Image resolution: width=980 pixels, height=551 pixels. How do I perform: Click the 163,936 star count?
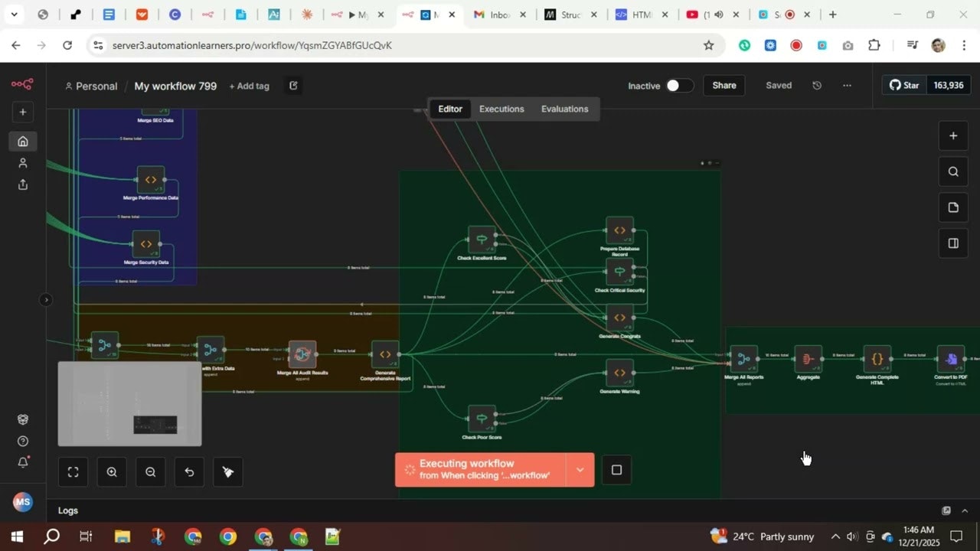point(949,86)
